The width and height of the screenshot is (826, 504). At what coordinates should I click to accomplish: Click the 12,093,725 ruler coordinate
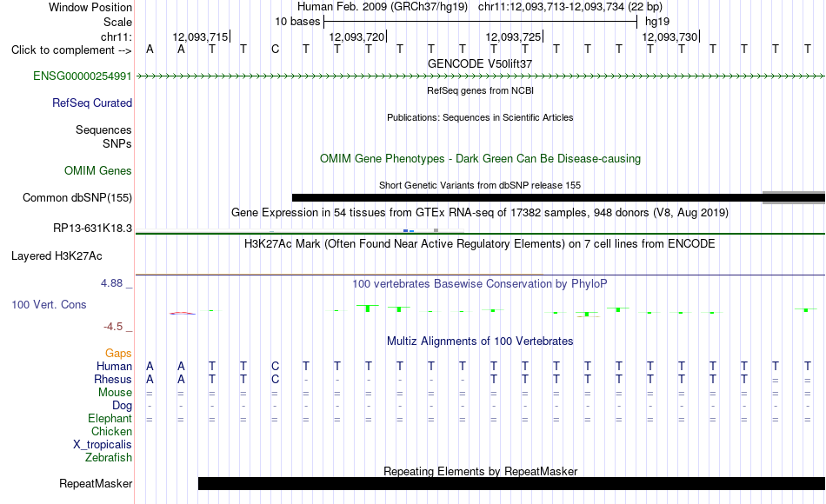click(x=513, y=36)
